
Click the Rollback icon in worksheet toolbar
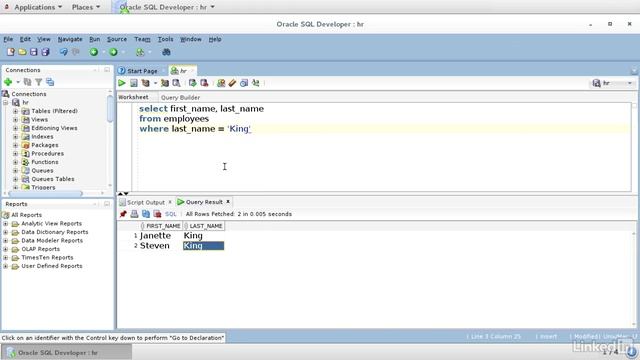coord(204,83)
